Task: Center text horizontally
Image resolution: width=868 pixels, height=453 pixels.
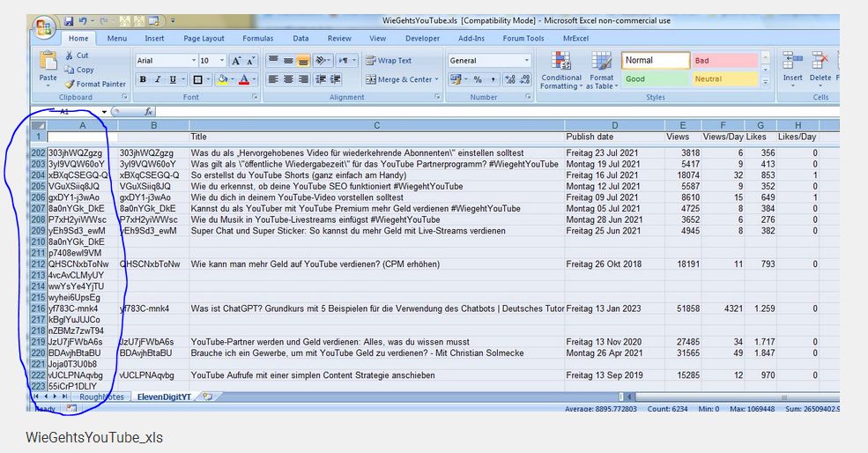Action: pos(288,79)
